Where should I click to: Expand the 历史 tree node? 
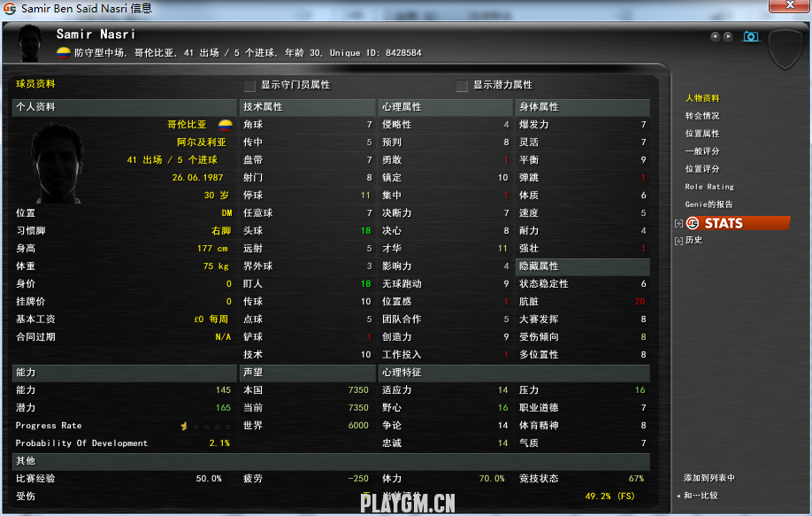[678, 241]
